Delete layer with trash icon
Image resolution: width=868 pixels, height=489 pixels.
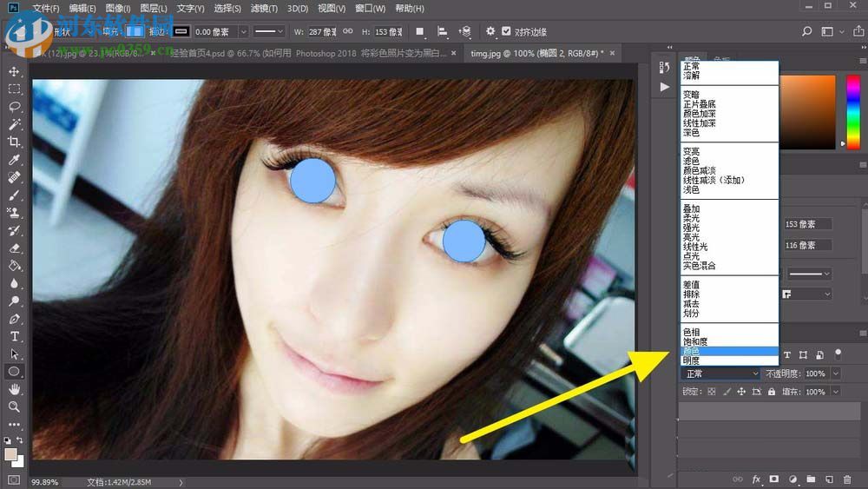click(x=847, y=479)
